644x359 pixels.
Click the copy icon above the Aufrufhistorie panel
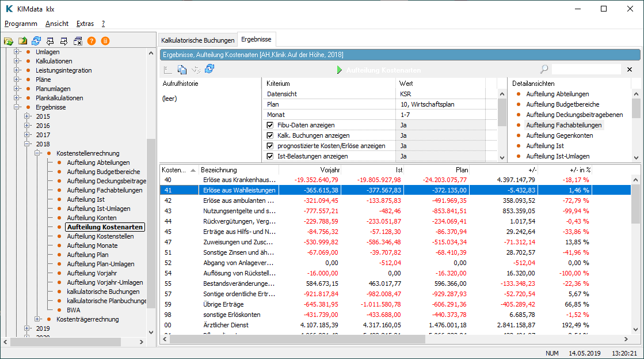[x=181, y=69]
